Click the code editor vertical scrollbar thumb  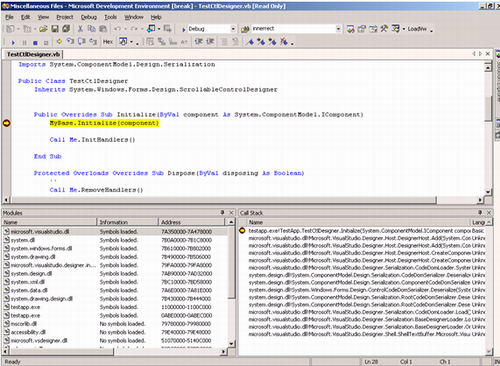tap(488, 108)
